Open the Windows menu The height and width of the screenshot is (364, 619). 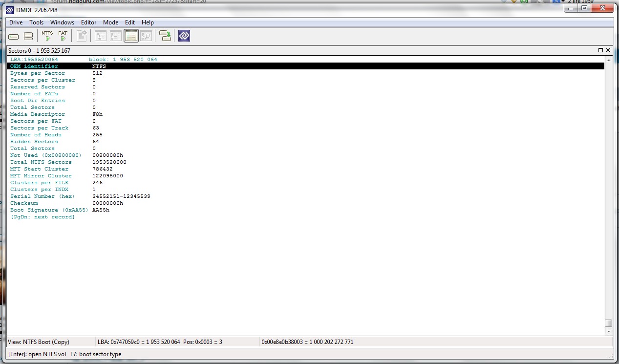point(62,22)
